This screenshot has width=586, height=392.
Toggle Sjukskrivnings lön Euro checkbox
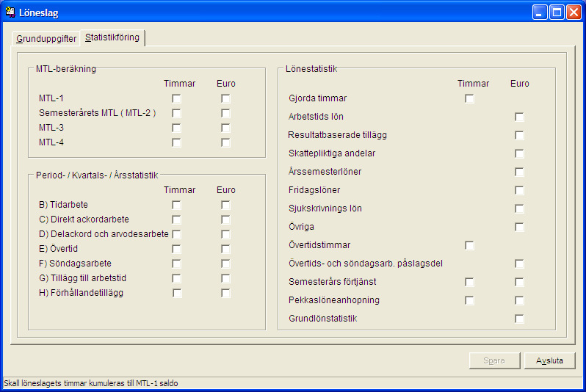(x=519, y=209)
